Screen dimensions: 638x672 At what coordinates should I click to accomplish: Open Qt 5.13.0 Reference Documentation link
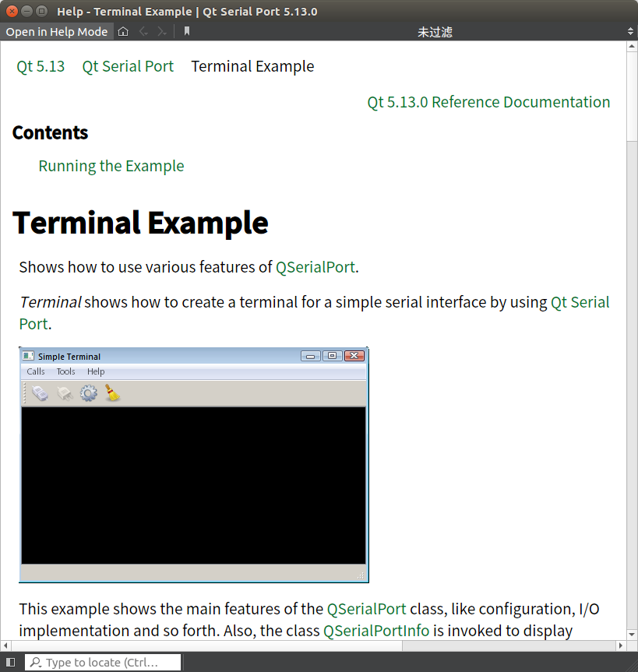(488, 102)
